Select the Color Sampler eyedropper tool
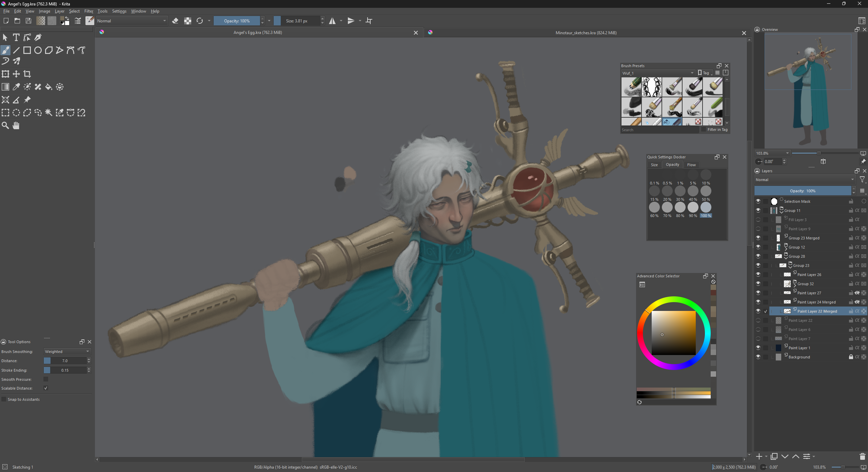868x472 pixels. 16,87
